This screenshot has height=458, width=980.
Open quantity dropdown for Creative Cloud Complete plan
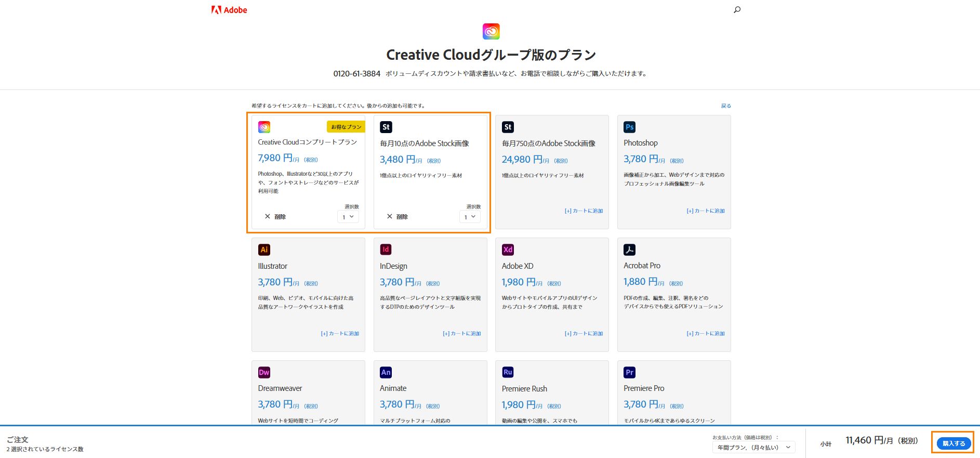tap(348, 217)
